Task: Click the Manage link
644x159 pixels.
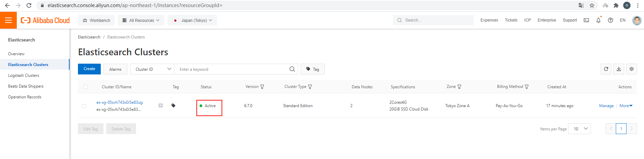Action: click(x=606, y=106)
